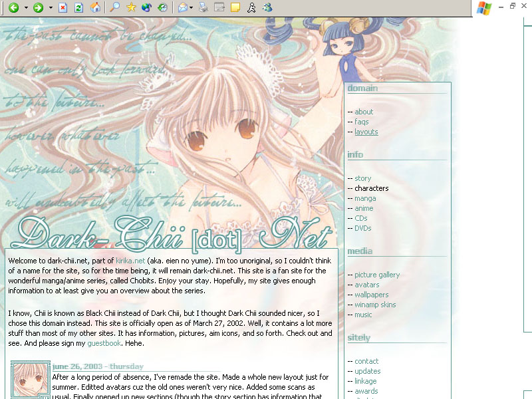The width and height of the screenshot is (532, 399).
Task: Select winamp skins in media menu
Action: pyautogui.click(x=375, y=305)
